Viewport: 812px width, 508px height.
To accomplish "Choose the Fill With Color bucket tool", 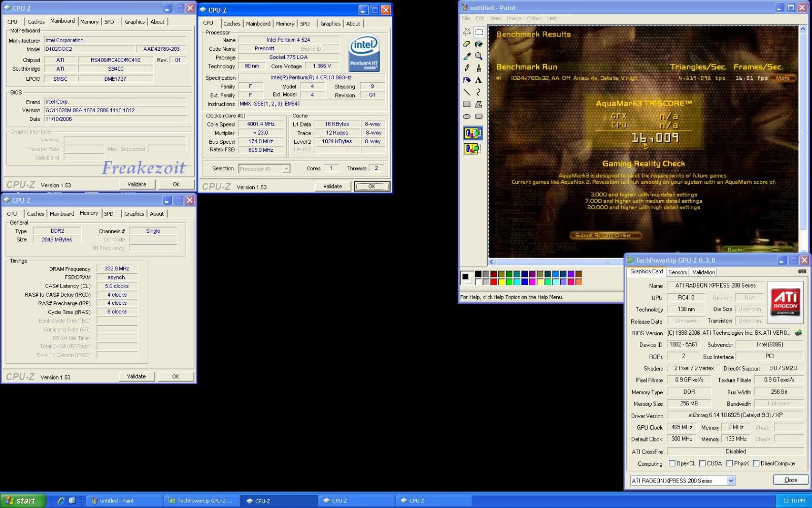I will click(479, 44).
